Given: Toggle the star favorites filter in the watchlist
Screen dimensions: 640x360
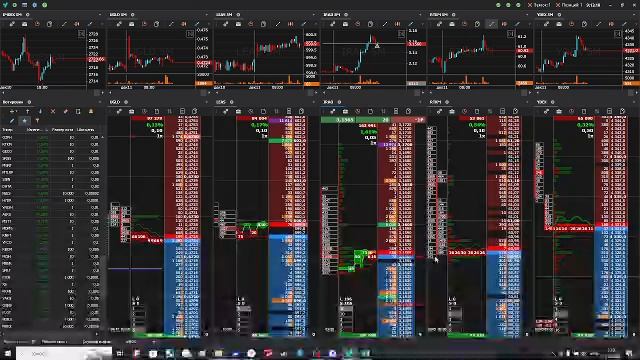Looking at the screenshot, I should click(x=24, y=120).
